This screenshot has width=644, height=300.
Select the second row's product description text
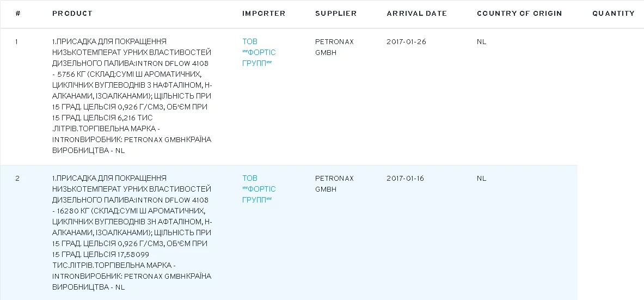(132, 232)
